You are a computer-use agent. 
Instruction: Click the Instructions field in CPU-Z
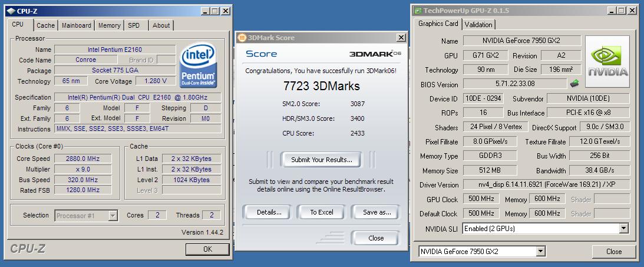pos(138,128)
